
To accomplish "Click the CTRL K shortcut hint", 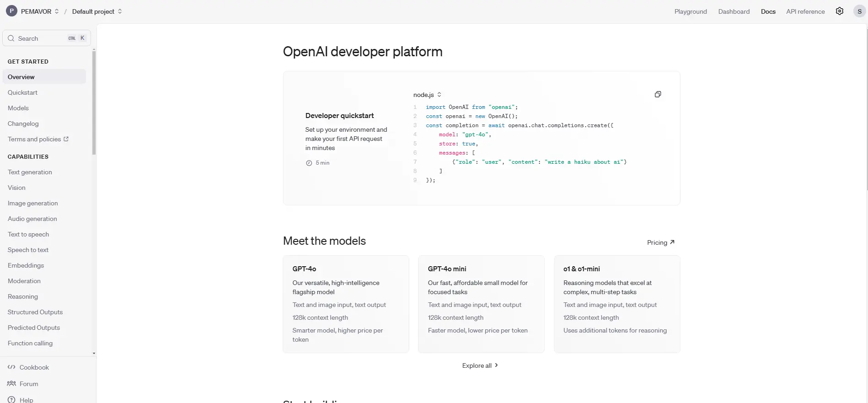I will [x=76, y=38].
